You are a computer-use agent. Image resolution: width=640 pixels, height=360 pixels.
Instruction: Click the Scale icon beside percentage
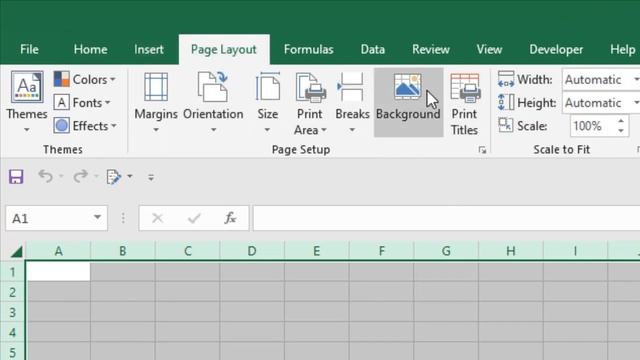pyautogui.click(x=506, y=125)
